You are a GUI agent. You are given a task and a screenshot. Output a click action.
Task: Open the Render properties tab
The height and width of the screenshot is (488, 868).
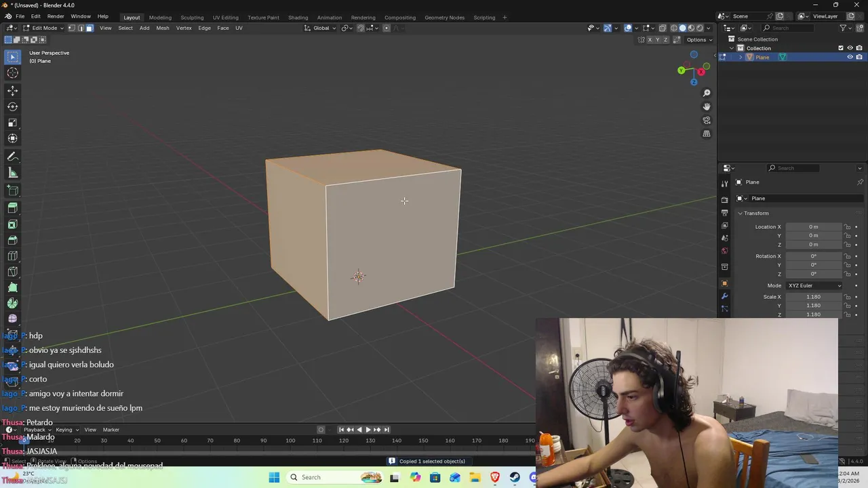coord(724,200)
